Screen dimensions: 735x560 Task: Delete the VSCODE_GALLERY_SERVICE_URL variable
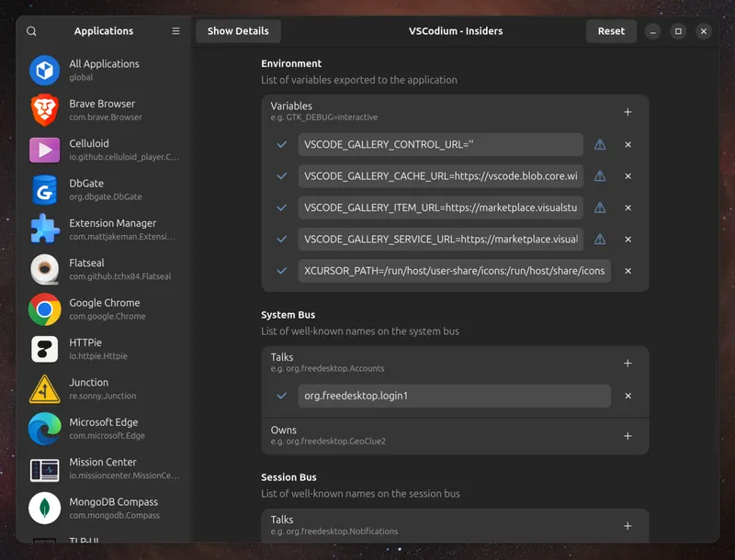(x=628, y=240)
